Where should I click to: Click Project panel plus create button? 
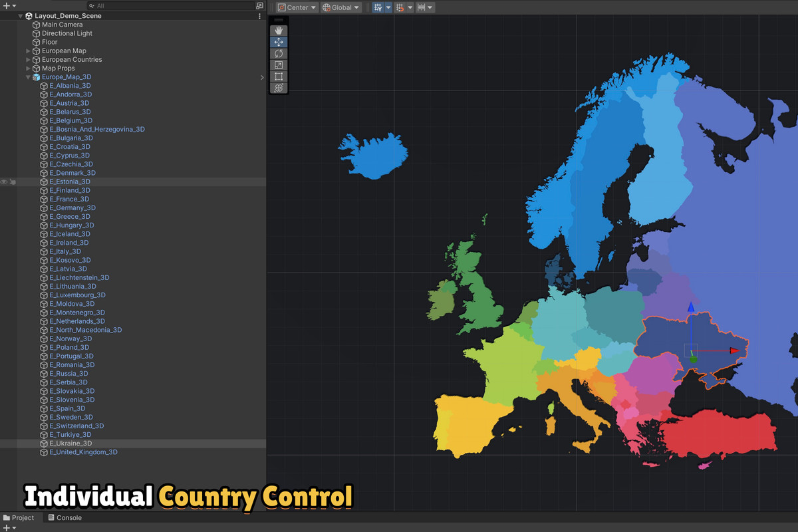[x=9, y=528]
